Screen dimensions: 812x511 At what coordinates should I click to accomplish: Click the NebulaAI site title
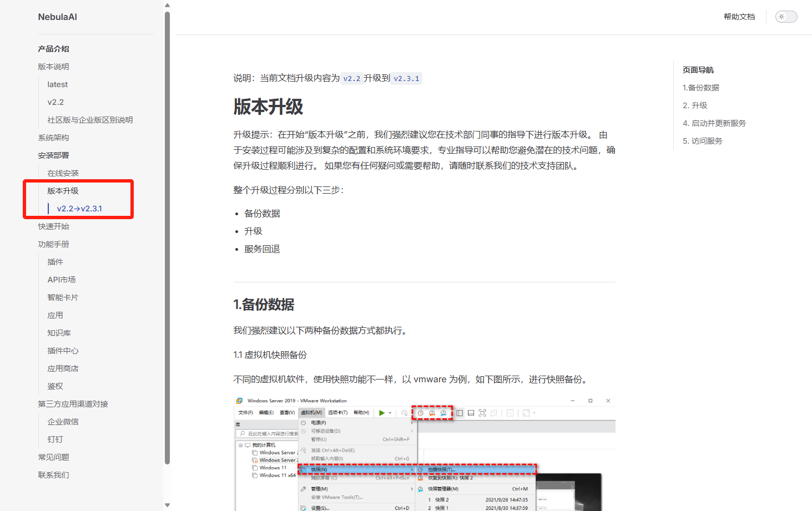click(x=57, y=17)
